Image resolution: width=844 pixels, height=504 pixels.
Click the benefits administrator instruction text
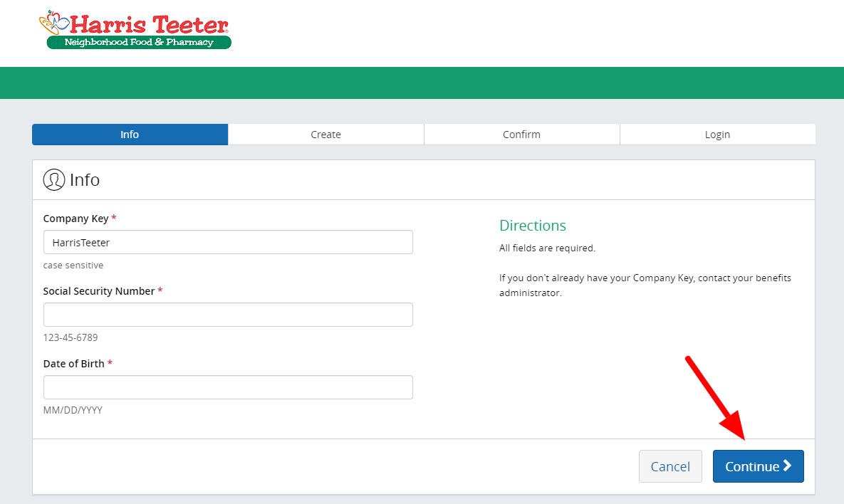coord(645,285)
